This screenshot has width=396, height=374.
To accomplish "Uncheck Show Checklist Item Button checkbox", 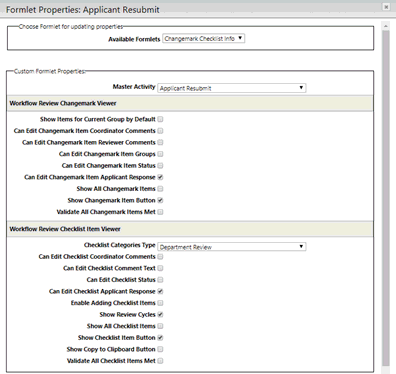I will 160,338.
